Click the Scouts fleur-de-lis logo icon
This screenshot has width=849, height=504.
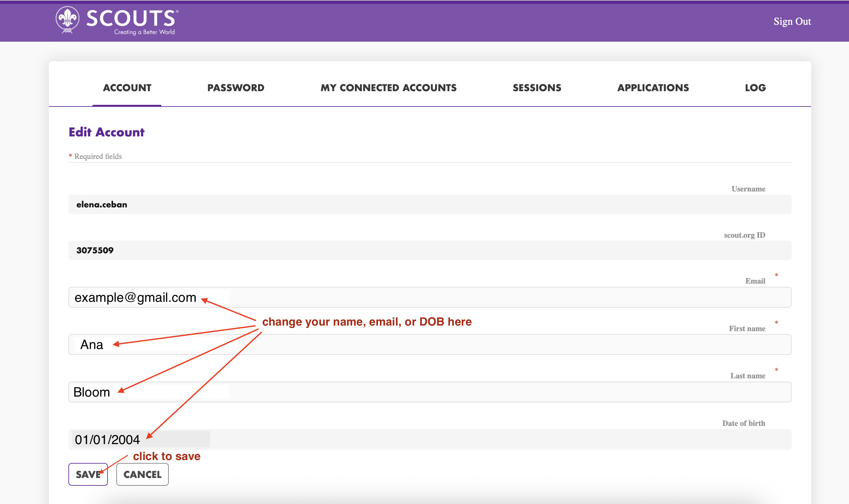(67, 20)
